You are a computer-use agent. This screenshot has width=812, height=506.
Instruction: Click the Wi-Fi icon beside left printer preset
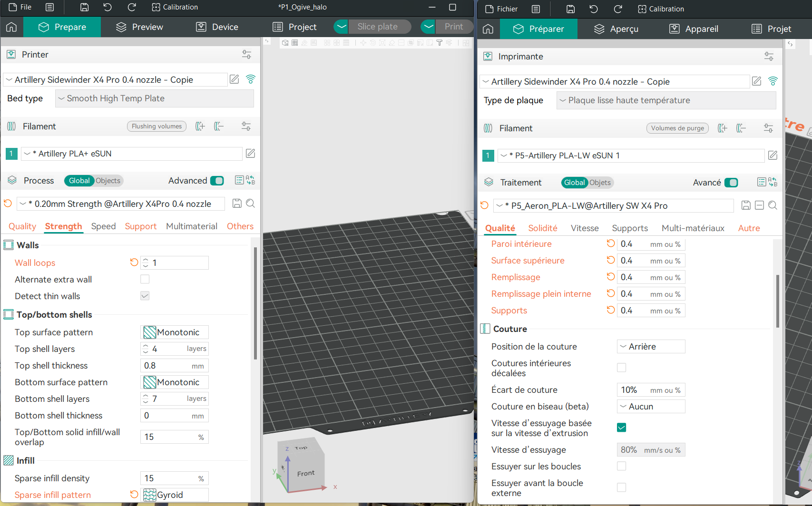pyautogui.click(x=251, y=79)
